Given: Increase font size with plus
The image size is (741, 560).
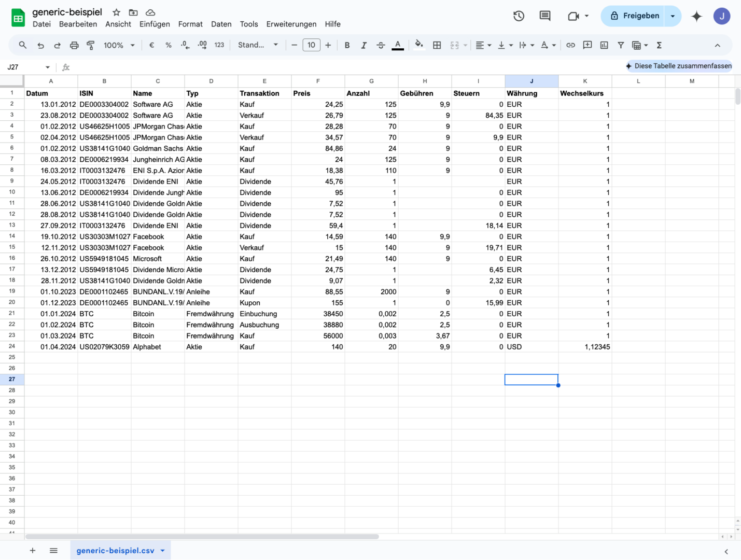Looking at the screenshot, I should 328,45.
